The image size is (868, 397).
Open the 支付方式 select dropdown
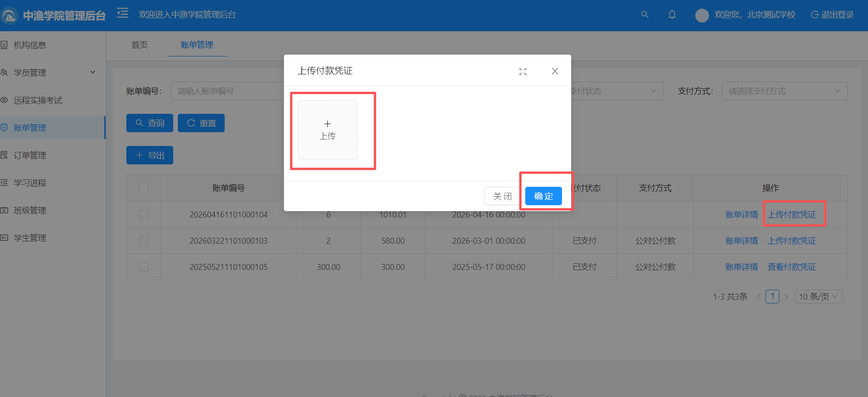coord(784,91)
